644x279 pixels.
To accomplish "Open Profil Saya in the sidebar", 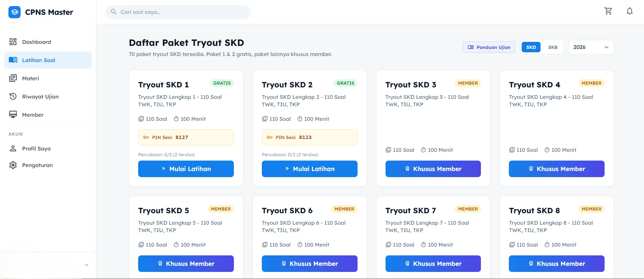I will tap(48, 148).
